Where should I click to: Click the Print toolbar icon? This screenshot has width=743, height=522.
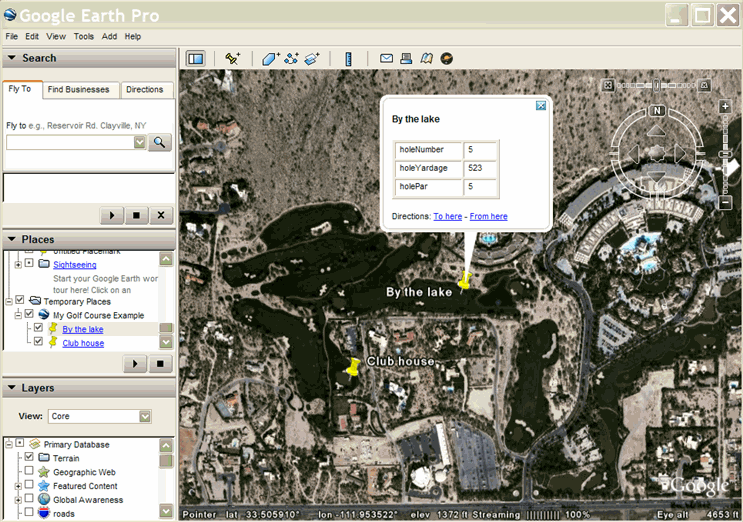[407, 59]
